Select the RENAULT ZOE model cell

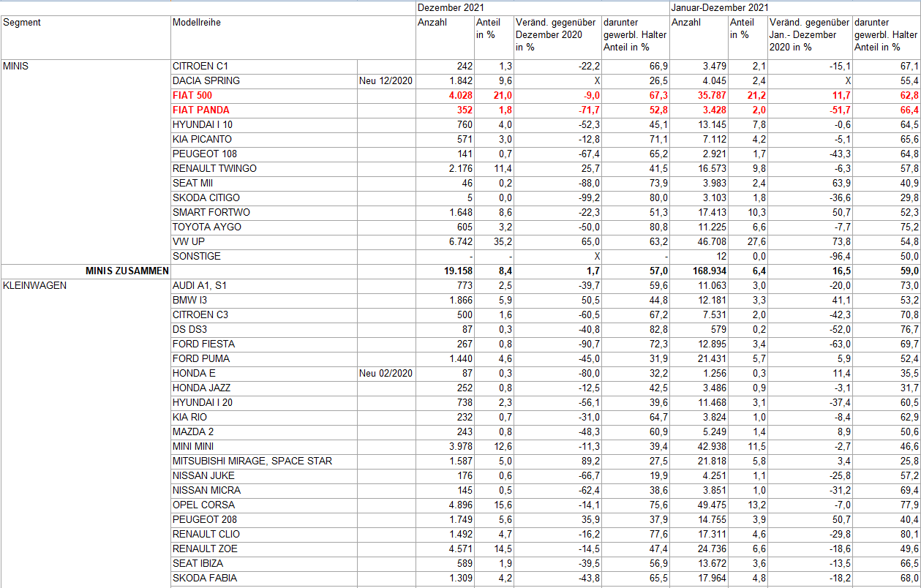click(x=205, y=549)
